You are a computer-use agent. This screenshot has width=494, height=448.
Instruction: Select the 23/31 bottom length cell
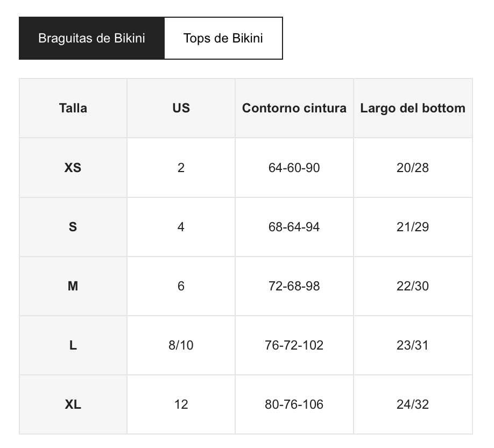[x=413, y=345]
